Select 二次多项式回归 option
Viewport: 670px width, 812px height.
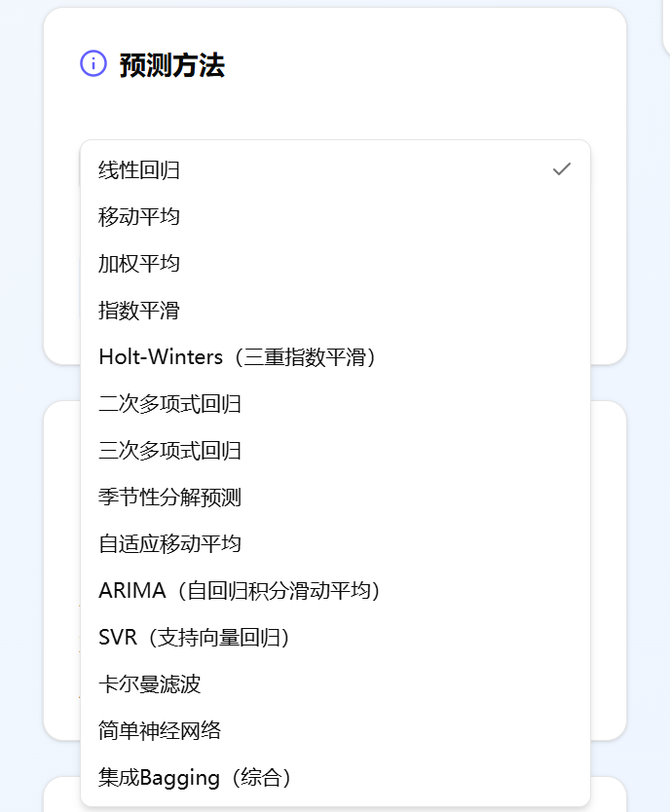click(170, 404)
